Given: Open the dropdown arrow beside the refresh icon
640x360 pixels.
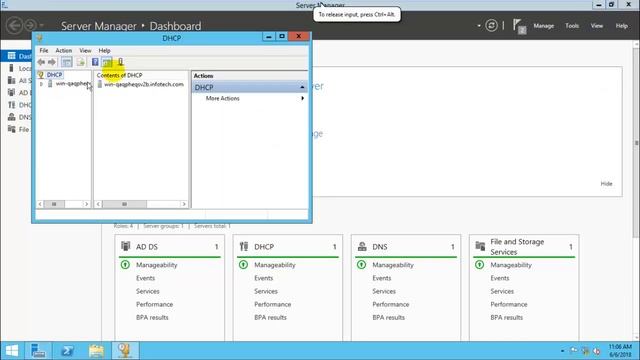Looking at the screenshot, I should click(479, 26).
